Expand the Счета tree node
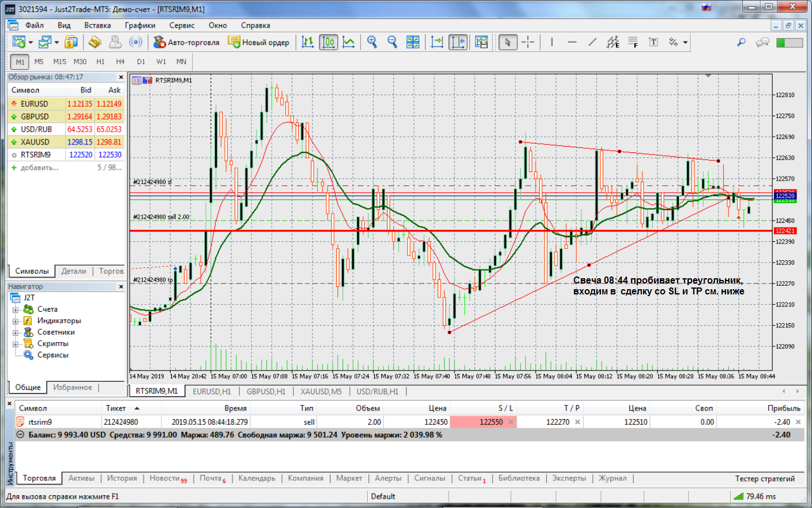This screenshot has height=508, width=812. coord(16,309)
